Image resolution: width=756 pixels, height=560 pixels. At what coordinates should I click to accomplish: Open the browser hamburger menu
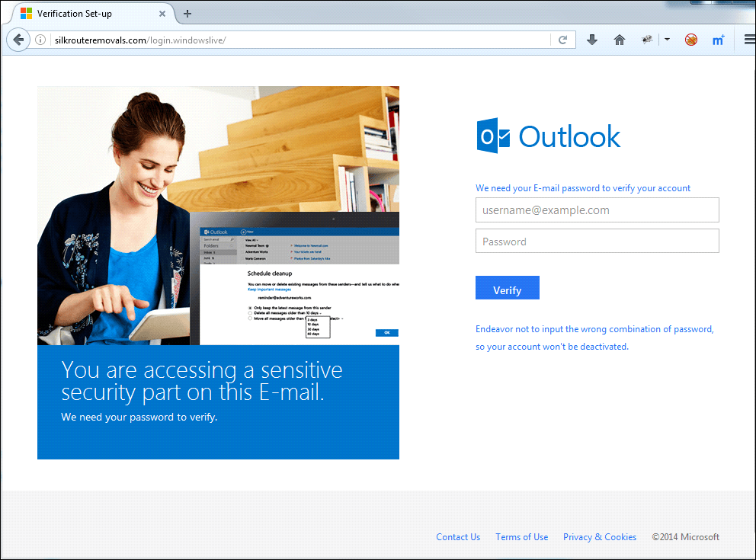(x=750, y=40)
